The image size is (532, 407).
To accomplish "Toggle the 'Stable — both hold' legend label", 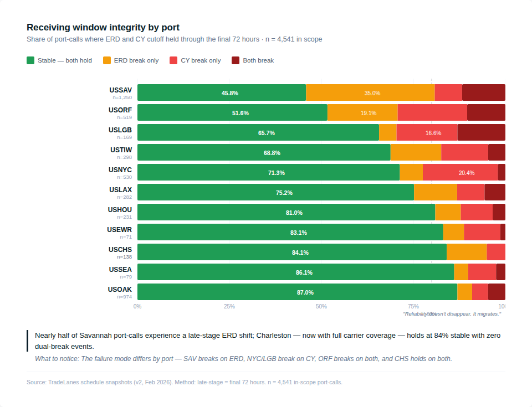I will (65, 60).
